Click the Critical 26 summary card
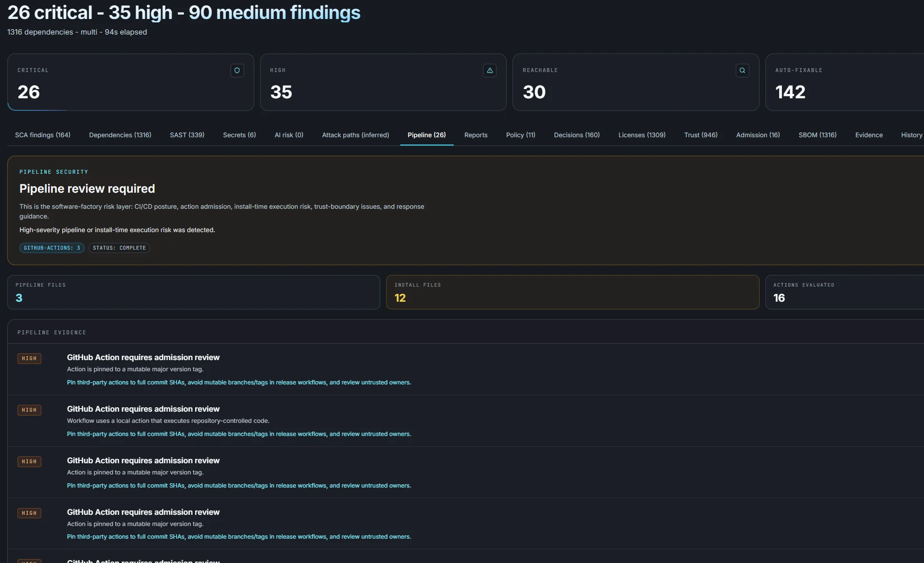 [x=130, y=82]
